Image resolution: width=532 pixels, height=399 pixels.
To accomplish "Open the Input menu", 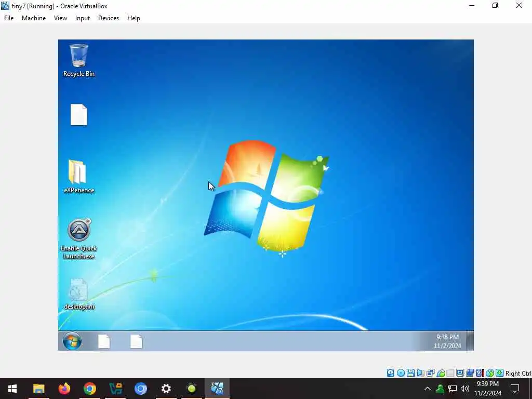I will pos(83,18).
